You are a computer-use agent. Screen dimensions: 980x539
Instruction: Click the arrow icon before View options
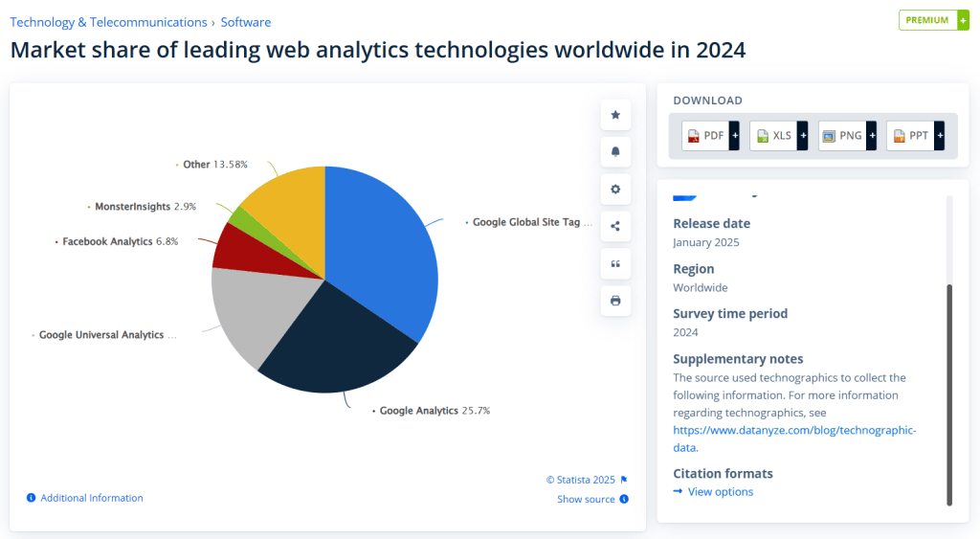(679, 491)
